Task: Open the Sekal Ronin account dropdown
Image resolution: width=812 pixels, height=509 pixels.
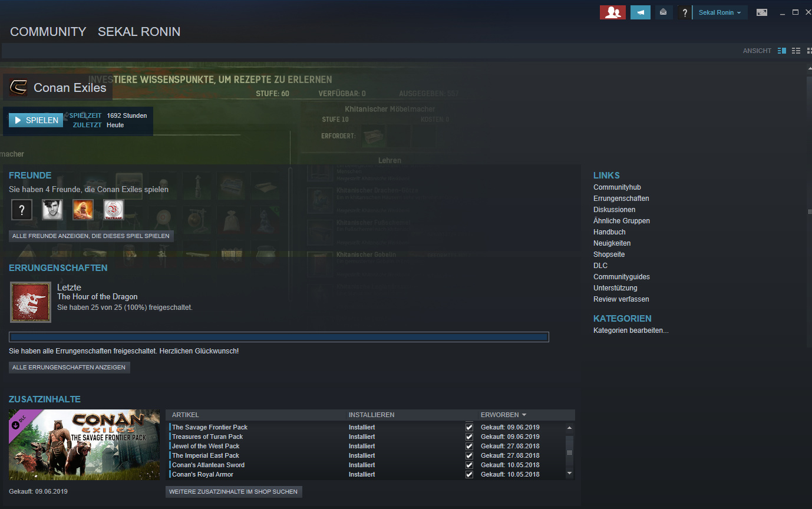Action: [x=719, y=12]
